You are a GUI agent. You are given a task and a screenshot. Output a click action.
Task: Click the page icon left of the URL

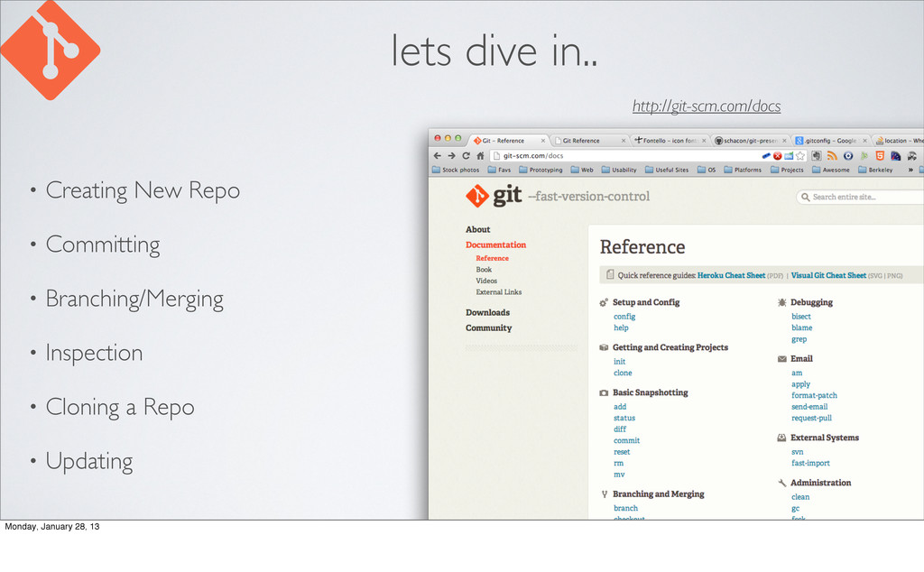pos(496,156)
